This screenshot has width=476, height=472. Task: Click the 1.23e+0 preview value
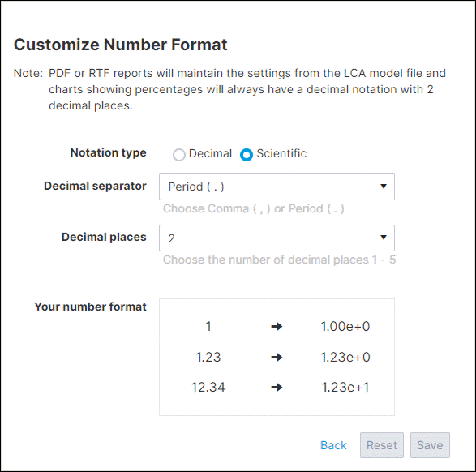coord(345,358)
